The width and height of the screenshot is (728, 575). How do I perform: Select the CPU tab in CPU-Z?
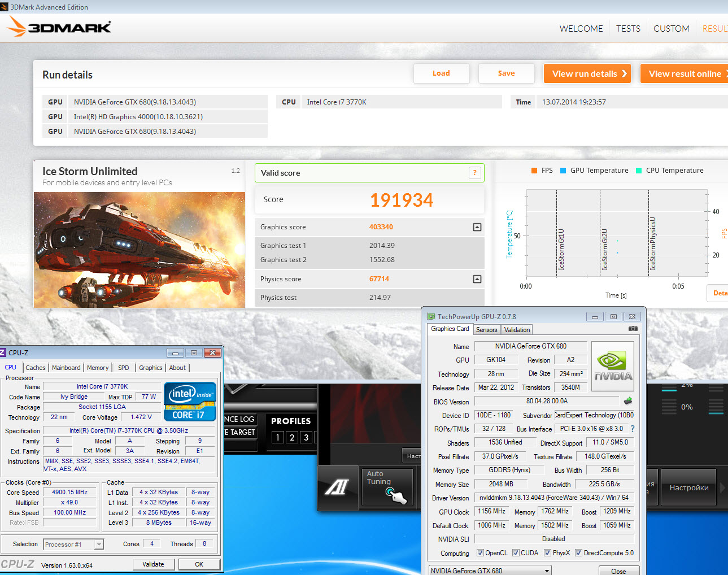coord(11,367)
